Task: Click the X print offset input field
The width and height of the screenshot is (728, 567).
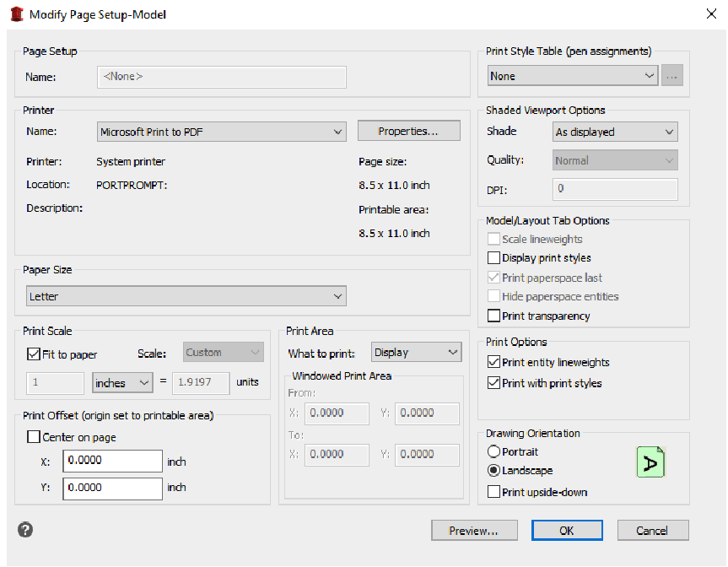Action: click(112, 462)
